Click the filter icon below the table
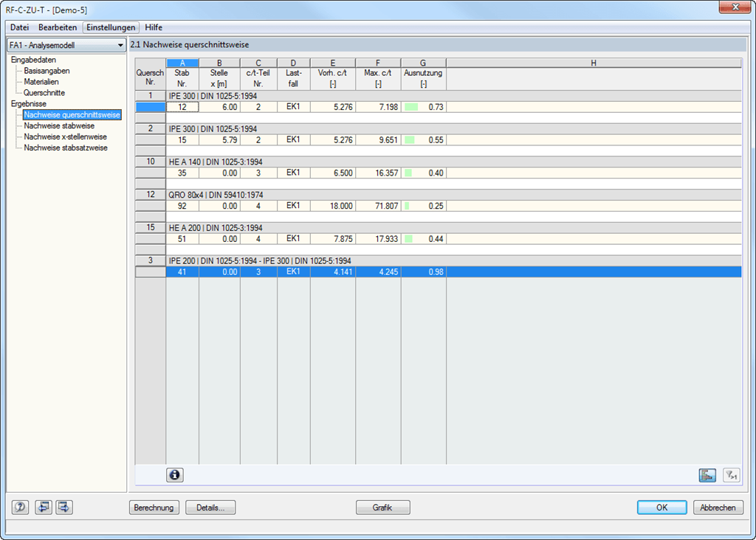The width and height of the screenshot is (756, 540). pos(732,475)
